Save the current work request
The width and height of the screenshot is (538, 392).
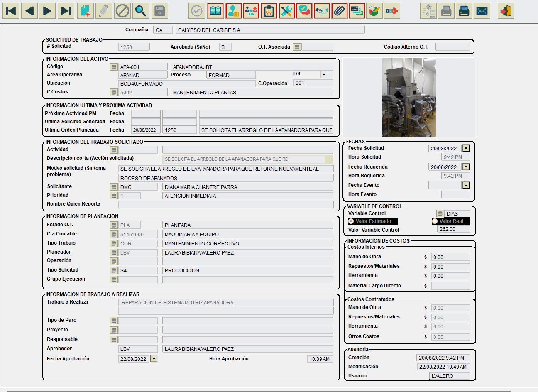pyautogui.click(x=160, y=11)
